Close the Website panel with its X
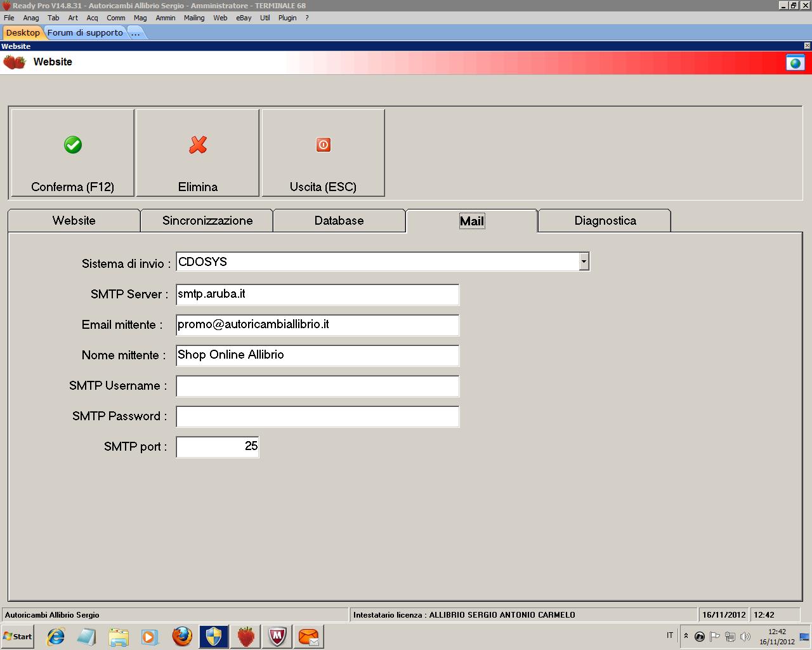This screenshot has height=650, width=812. click(807, 46)
